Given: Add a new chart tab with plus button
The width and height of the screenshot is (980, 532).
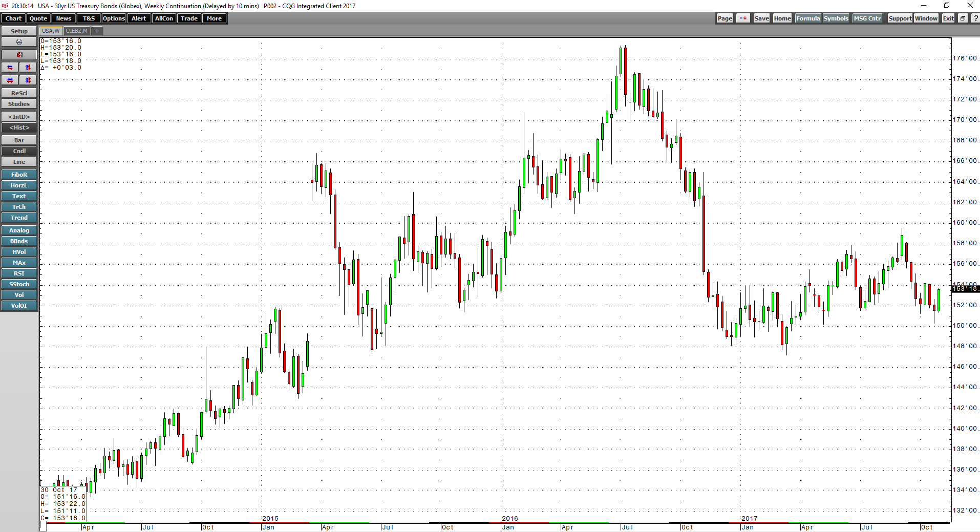Looking at the screenshot, I should (96, 31).
